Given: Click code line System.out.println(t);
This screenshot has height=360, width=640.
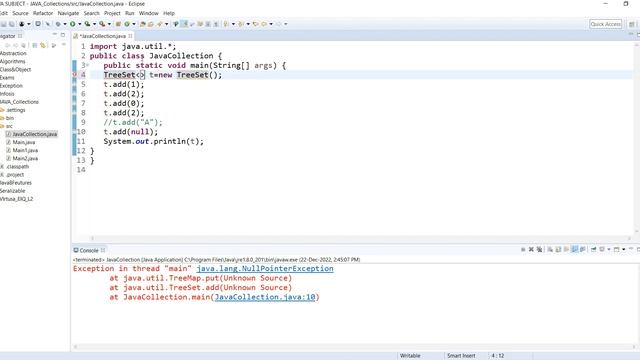Looking at the screenshot, I should point(153,141).
